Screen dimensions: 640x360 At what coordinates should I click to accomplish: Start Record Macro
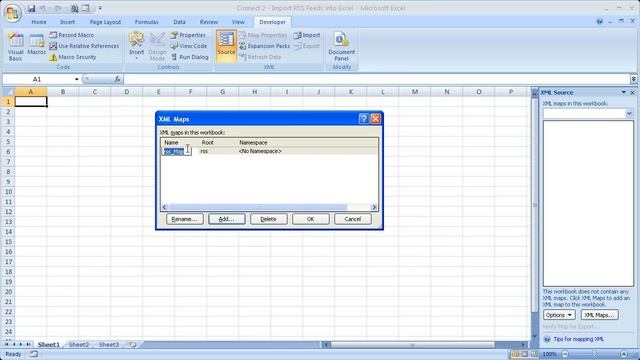pyautogui.click(x=72, y=35)
